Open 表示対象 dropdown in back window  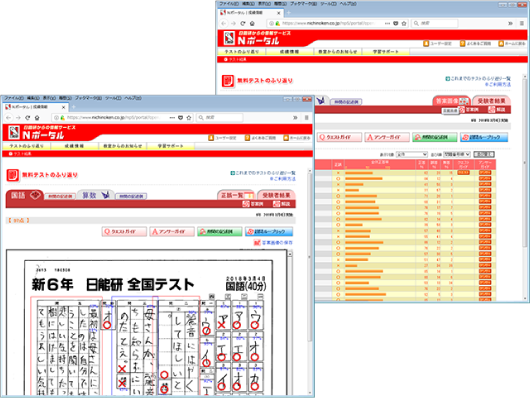pyautogui.click(x=412, y=154)
